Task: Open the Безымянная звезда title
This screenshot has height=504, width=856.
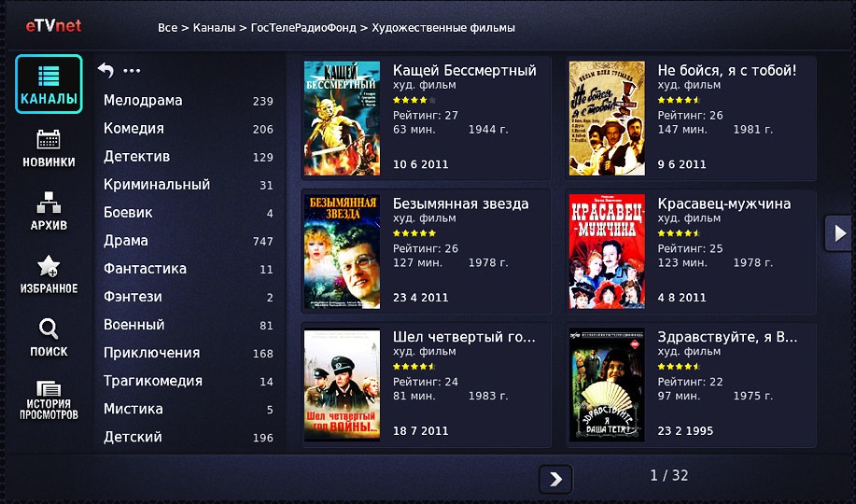Action: tap(461, 203)
